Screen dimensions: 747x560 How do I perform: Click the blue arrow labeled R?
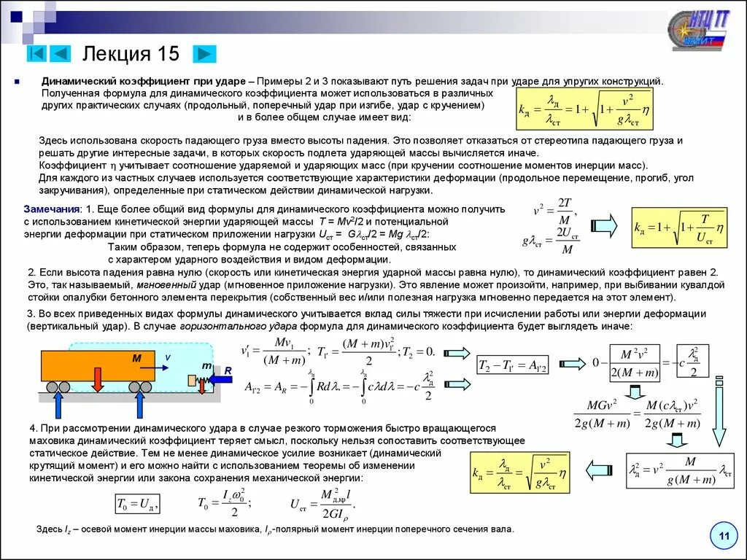point(221,379)
